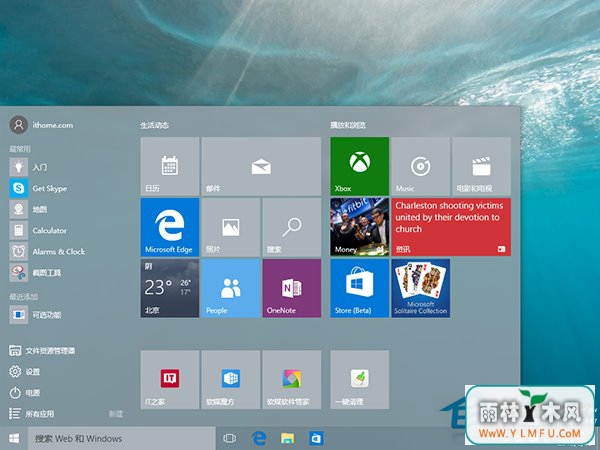Open the 电影和电视 tile
Viewport: 600px width, 450px height.
pos(481,166)
